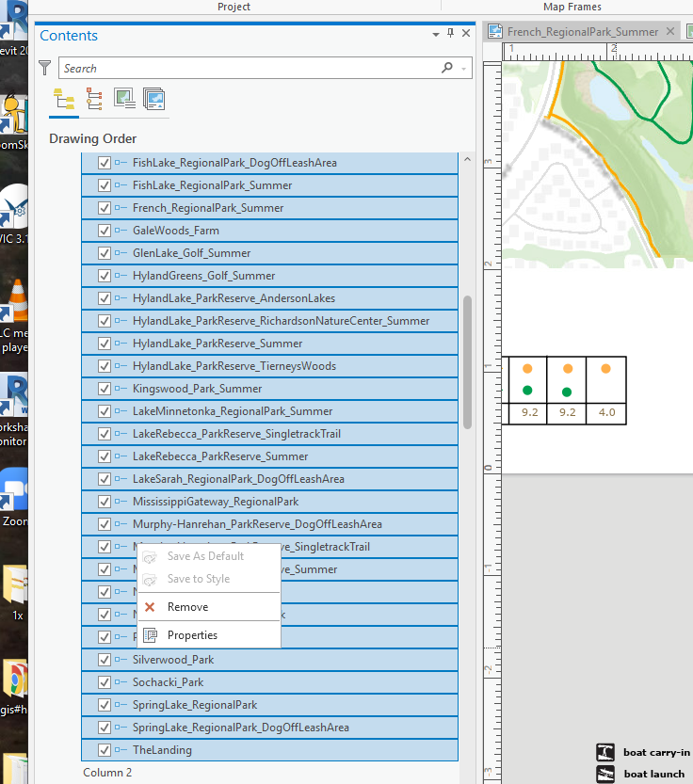Open Properties from the context menu
Screen dimensions: 693x784
point(192,635)
